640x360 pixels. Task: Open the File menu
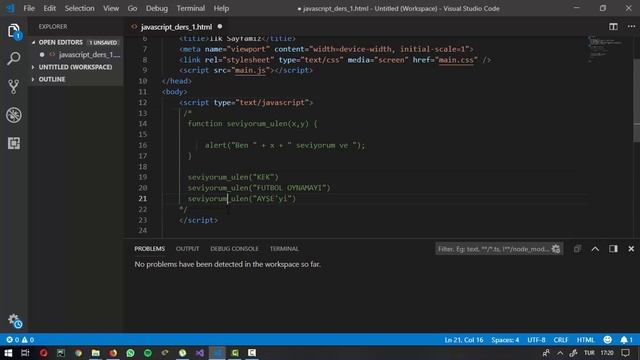[x=29, y=8]
